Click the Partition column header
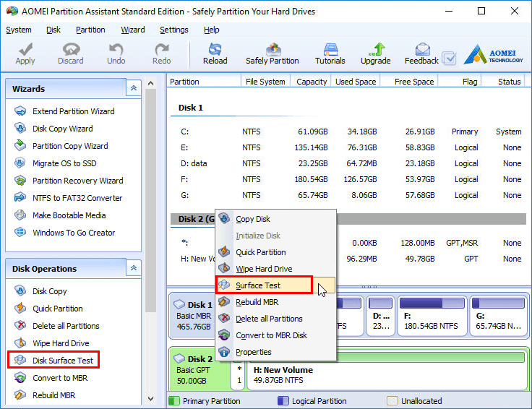This screenshot has height=409, width=532. [x=204, y=82]
